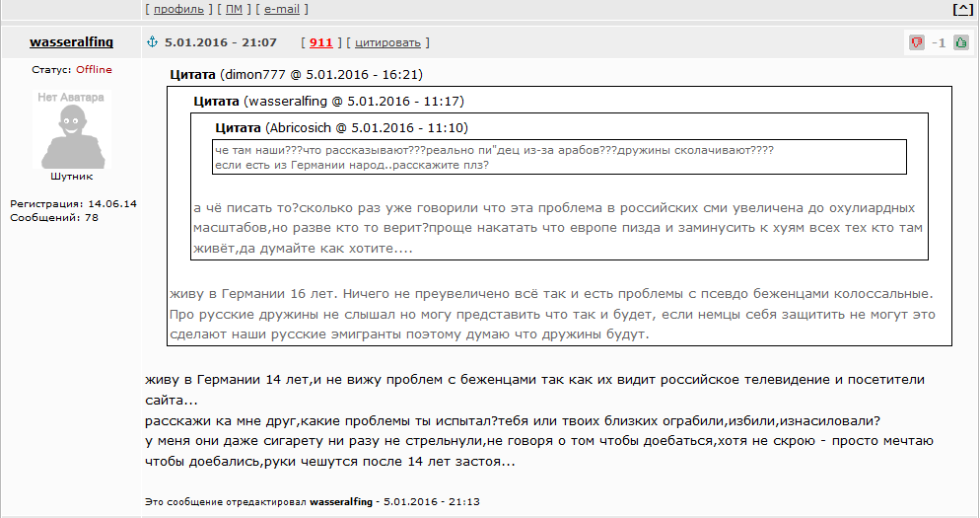Click the post timestamp 5.01.2016 - 21:07

click(221, 42)
